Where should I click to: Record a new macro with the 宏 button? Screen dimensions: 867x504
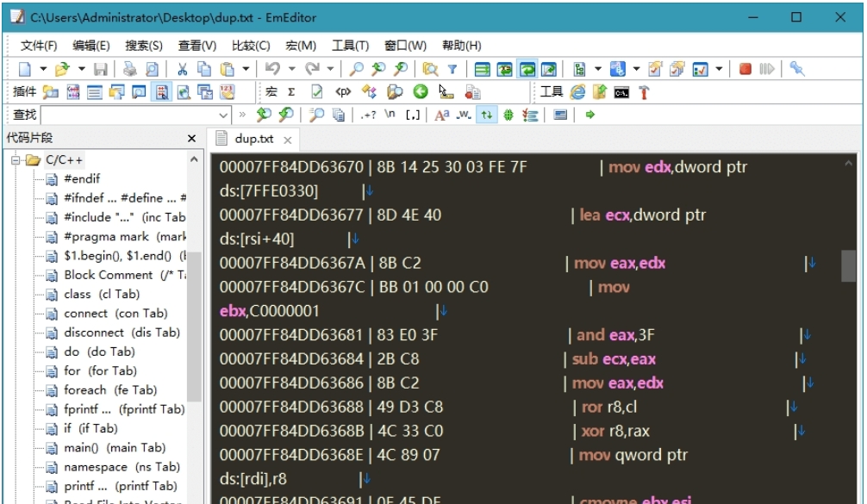coord(271,90)
